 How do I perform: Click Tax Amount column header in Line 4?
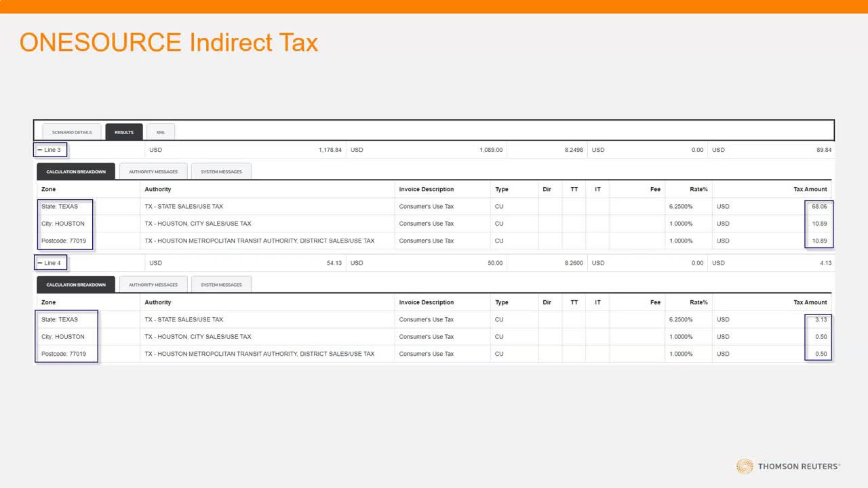coord(810,302)
